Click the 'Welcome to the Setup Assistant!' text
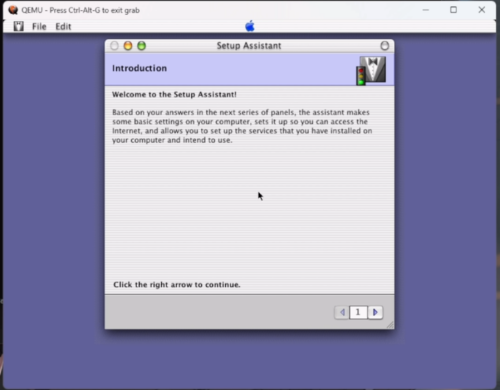 pyautogui.click(x=174, y=95)
